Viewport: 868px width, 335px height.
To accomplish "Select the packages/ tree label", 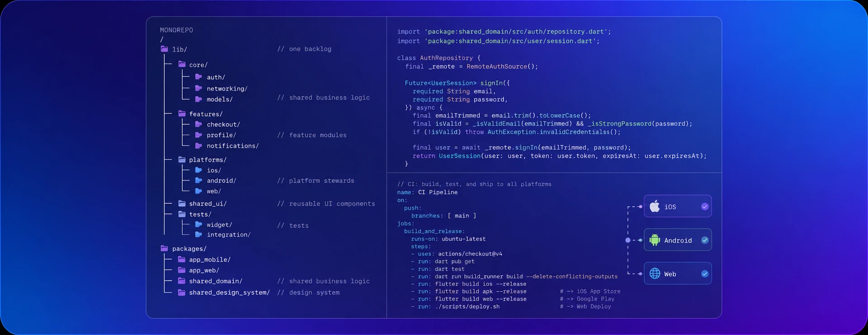I will click(x=189, y=249).
